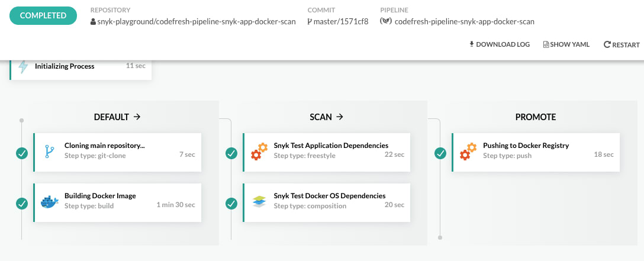Click the COMPLETED status badge
Screen dimensions: 644x261
click(x=43, y=15)
